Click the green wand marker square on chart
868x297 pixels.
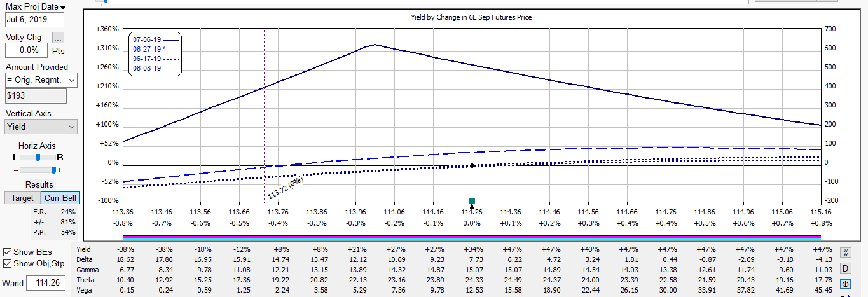(472, 202)
